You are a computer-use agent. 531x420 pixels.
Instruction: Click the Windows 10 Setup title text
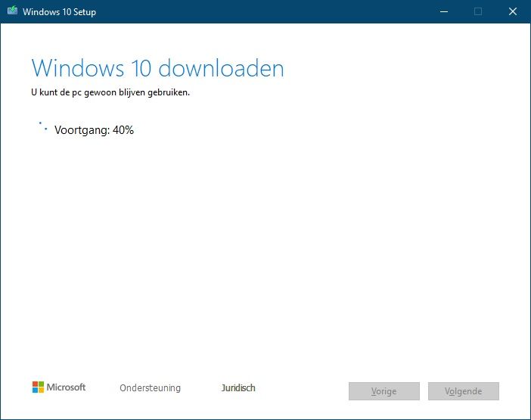point(59,12)
